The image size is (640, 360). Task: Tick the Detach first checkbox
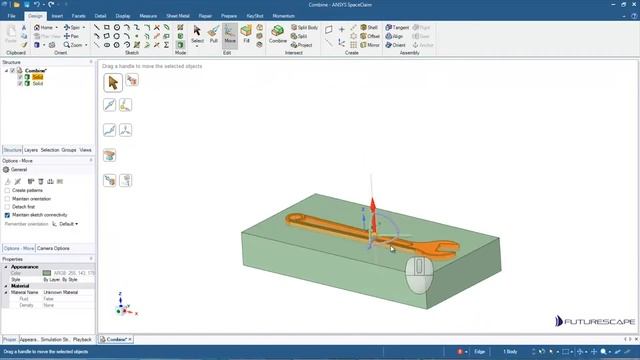(7, 207)
